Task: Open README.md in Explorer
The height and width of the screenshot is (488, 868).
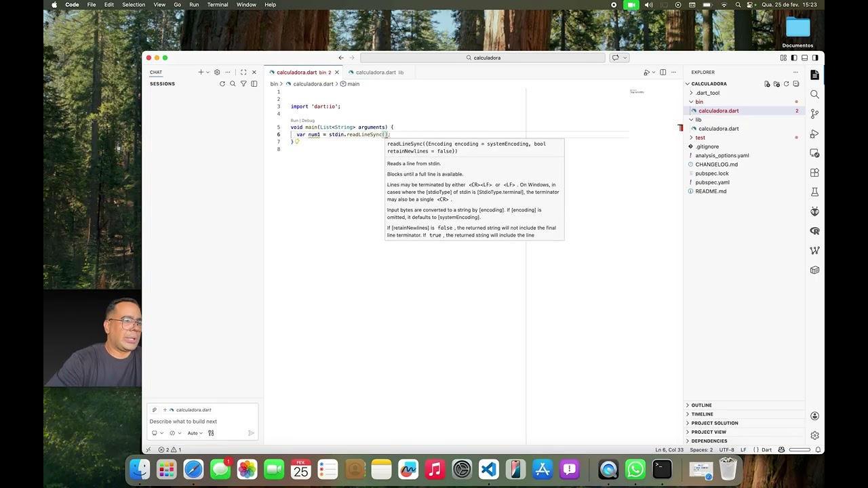Action: 711,191
